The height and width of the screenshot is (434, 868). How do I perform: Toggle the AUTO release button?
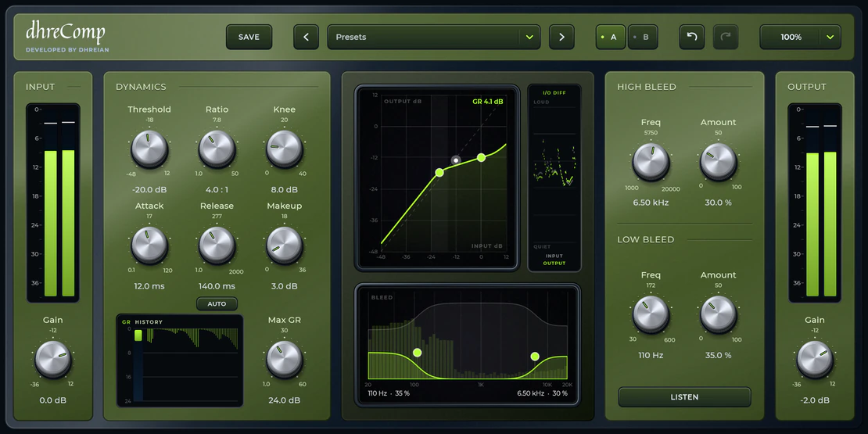(x=217, y=304)
